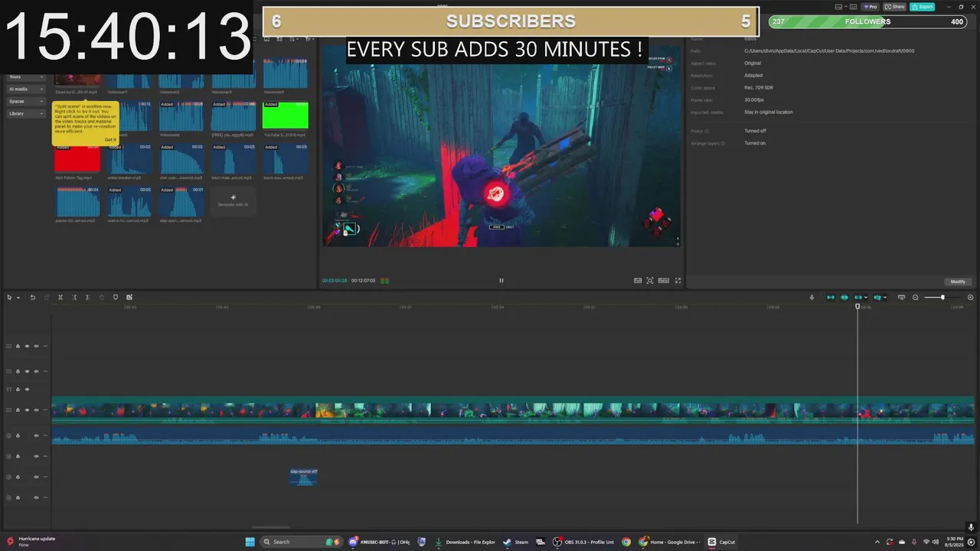Switch to Chrome Google Drive taskbar window

tap(671, 542)
